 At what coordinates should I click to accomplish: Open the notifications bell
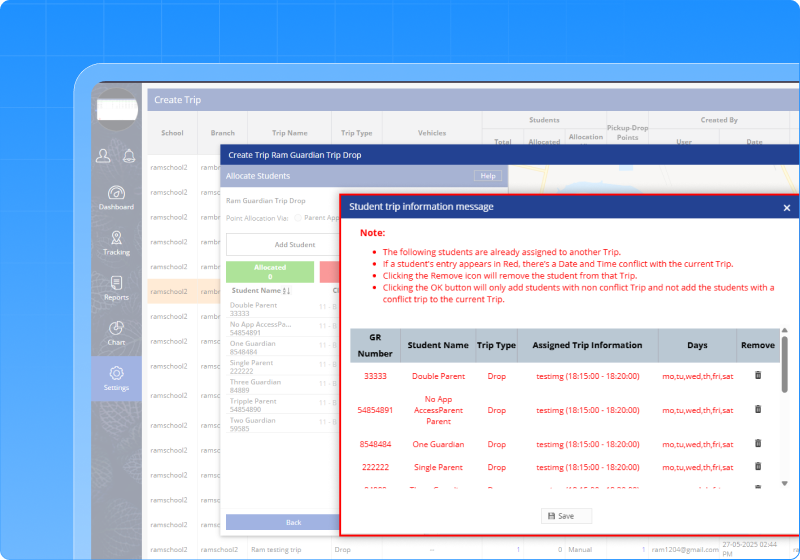129,155
